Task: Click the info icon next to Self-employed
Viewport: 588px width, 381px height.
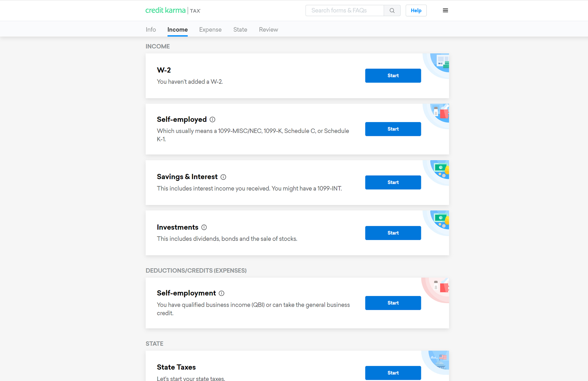Action: (213, 119)
